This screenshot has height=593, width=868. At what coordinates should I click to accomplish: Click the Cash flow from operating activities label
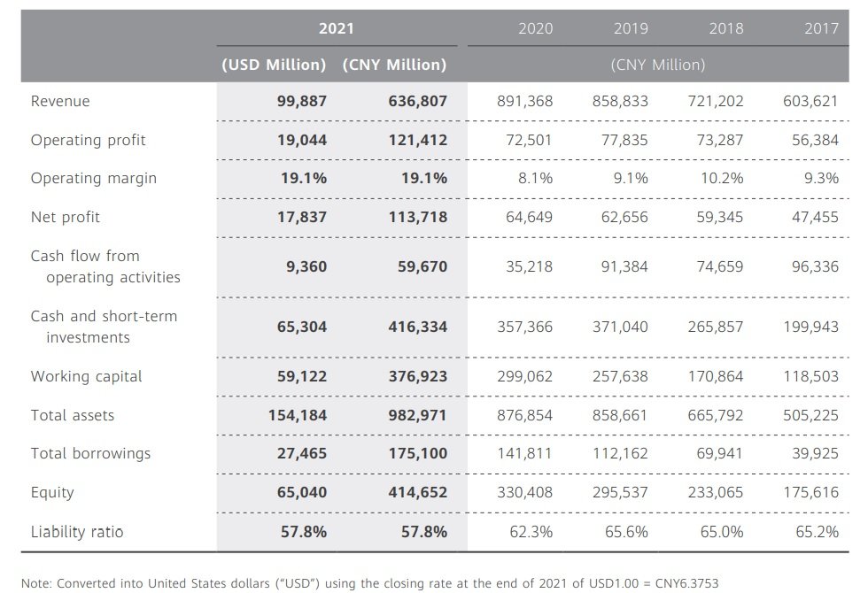[x=105, y=266]
